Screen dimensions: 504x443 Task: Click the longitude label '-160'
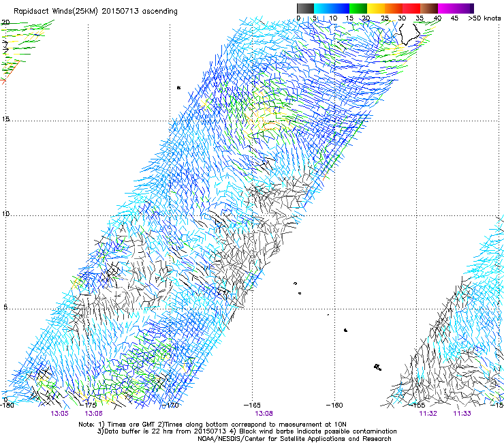click(334, 405)
